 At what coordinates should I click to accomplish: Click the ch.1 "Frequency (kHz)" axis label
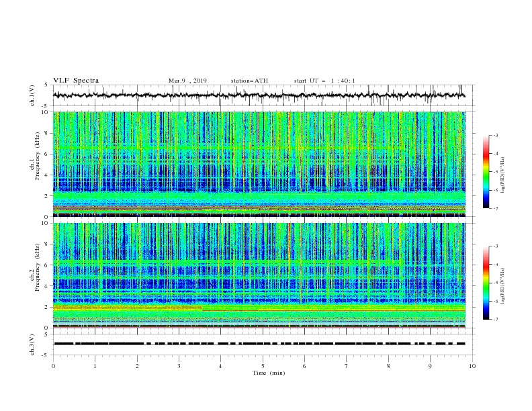click(37, 156)
